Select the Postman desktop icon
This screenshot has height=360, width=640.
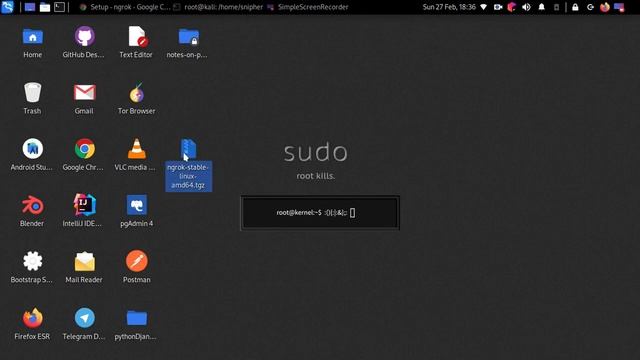click(x=136, y=267)
